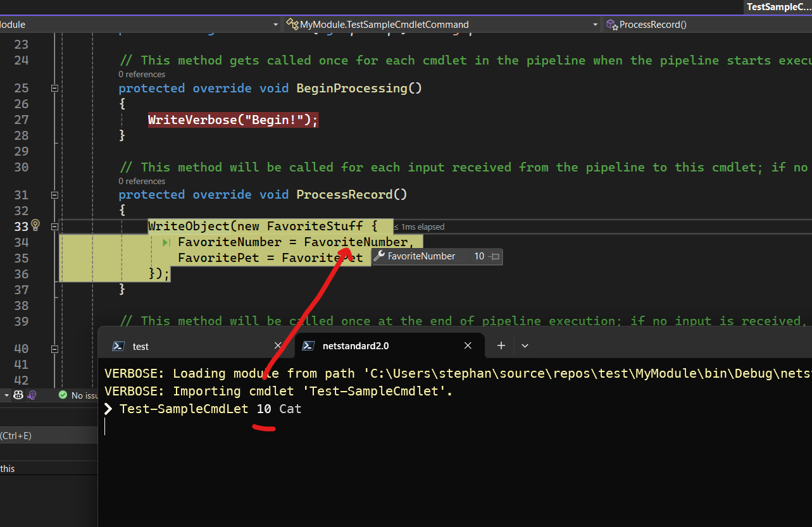Click the lightbulb quick actions icon on line 33

(35, 225)
